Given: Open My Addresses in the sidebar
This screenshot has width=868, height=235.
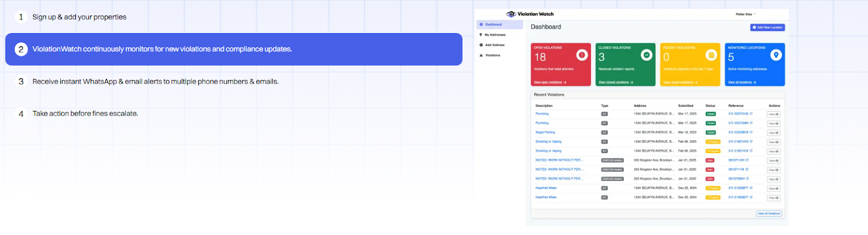Looking at the screenshot, I should (495, 35).
